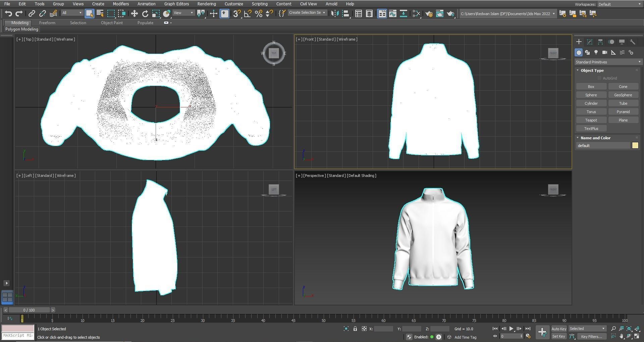The image size is (644, 342).
Task: Switch to the Utilities wrench tab
Action: coord(632,42)
